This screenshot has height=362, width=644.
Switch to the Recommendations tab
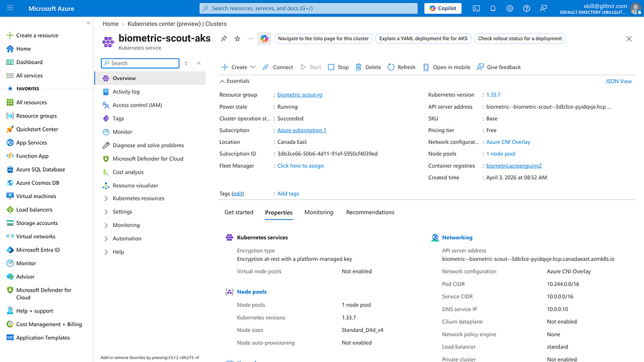tap(370, 212)
